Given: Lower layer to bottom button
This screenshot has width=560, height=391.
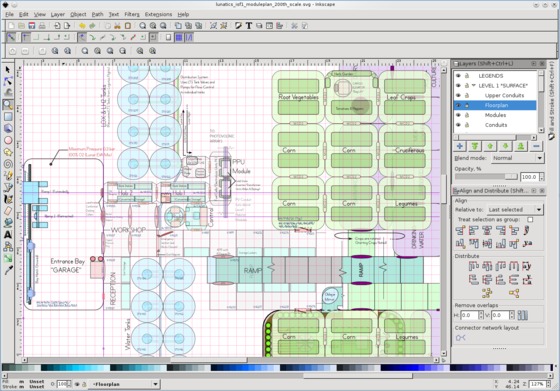Looking at the screenshot, I should coord(521,146).
